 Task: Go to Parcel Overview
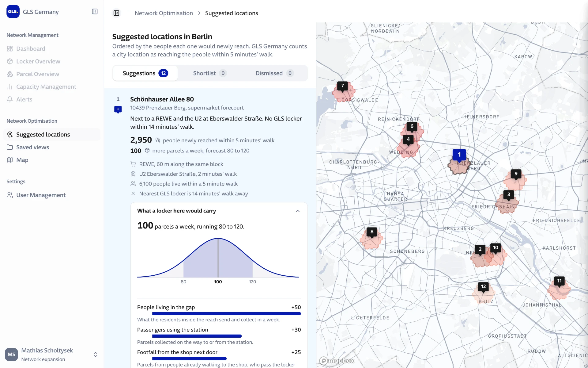tap(37, 74)
